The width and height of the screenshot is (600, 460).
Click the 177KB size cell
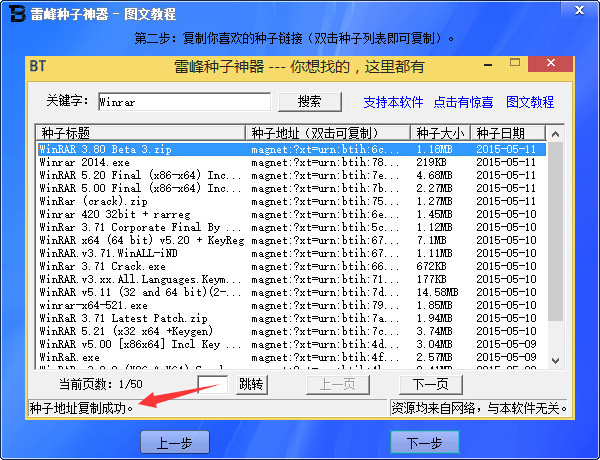[431, 279]
